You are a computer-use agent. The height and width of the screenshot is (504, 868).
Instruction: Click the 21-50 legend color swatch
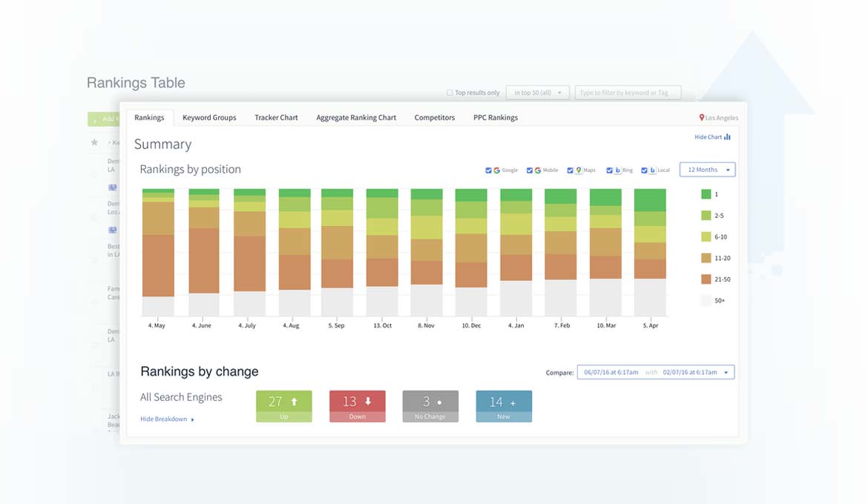[706, 279]
